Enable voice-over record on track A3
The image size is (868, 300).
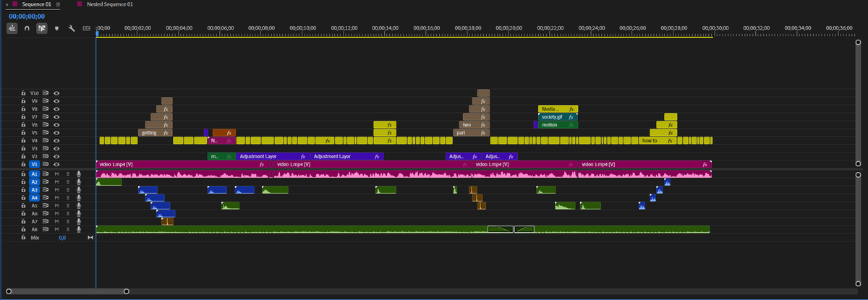coord(78,190)
